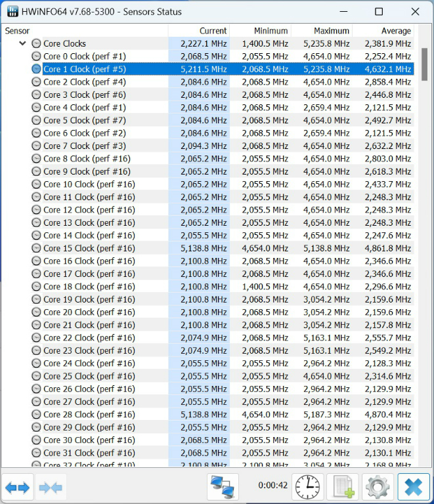Click the HWiNFO64 app icon in title bar
Viewport: 434px width, 504px height.
[12, 12]
